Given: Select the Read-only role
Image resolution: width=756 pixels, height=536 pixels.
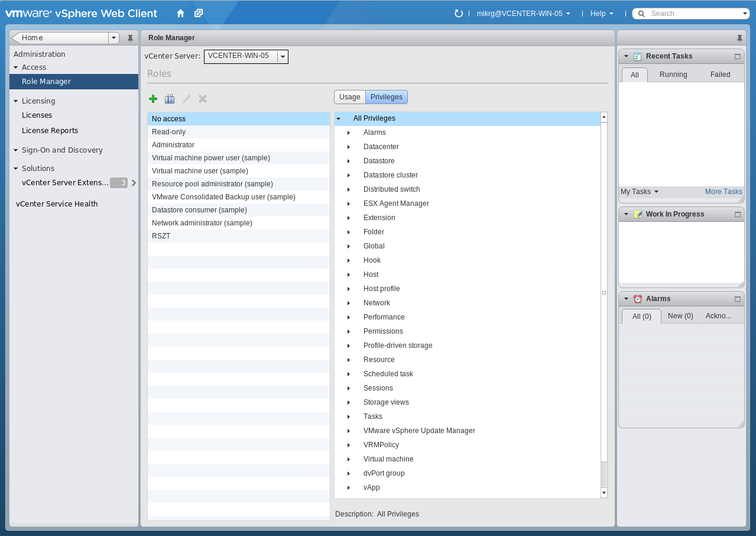Looking at the screenshot, I should (239, 132).
